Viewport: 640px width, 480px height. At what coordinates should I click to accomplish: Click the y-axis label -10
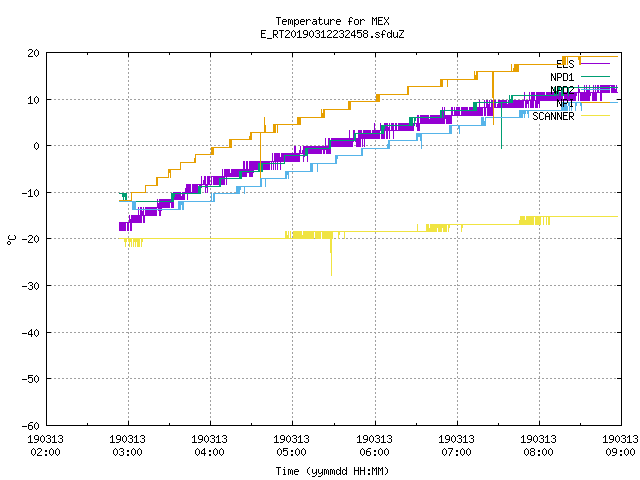tap(31, 193)
